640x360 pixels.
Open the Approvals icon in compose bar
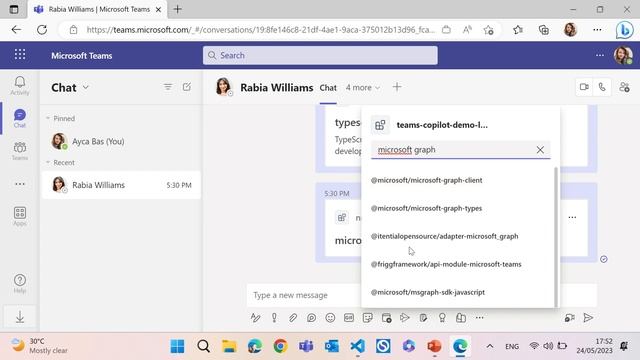[x=423, y=318]
